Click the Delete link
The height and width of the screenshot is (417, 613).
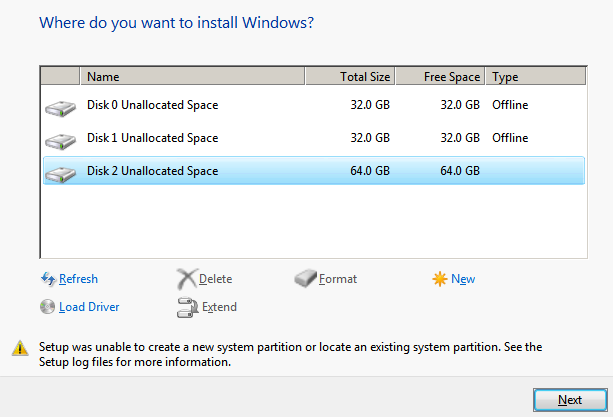pos(215,279)
